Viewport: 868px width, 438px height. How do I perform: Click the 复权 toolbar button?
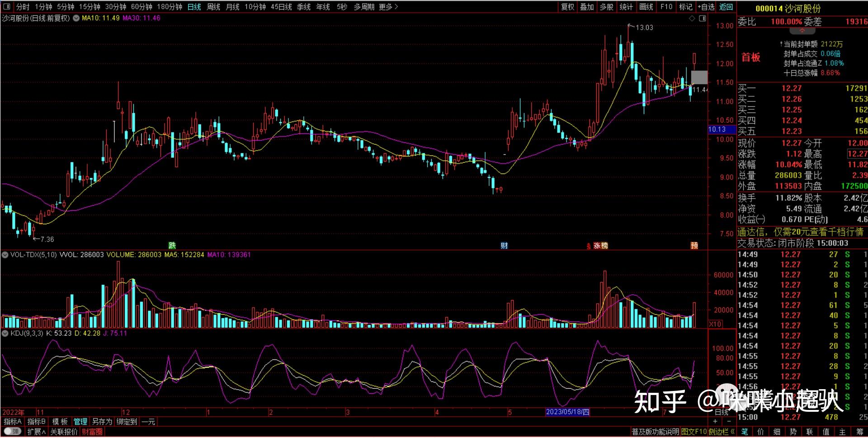click(x=568, y=7)
